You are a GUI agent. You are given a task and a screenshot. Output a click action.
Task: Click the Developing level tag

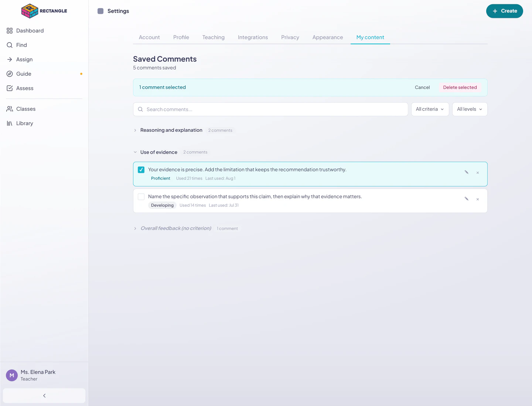(x=162, y=205)
